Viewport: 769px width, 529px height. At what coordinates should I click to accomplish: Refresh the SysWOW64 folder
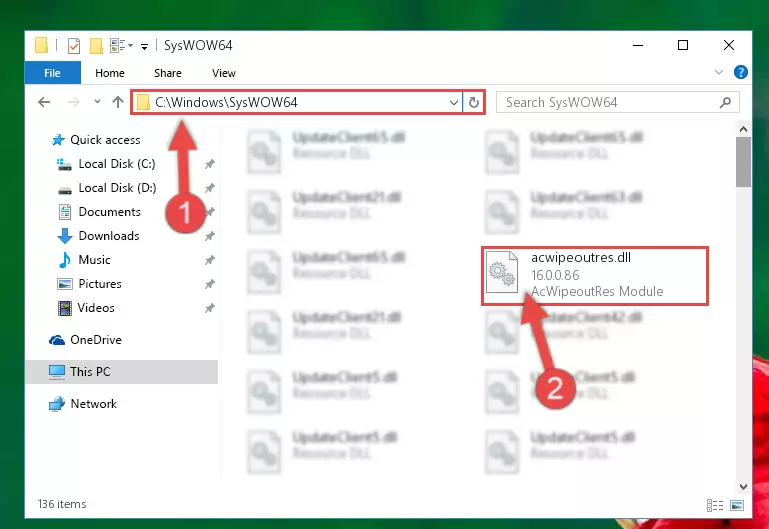pyautogui.click(x=473, y=102)
